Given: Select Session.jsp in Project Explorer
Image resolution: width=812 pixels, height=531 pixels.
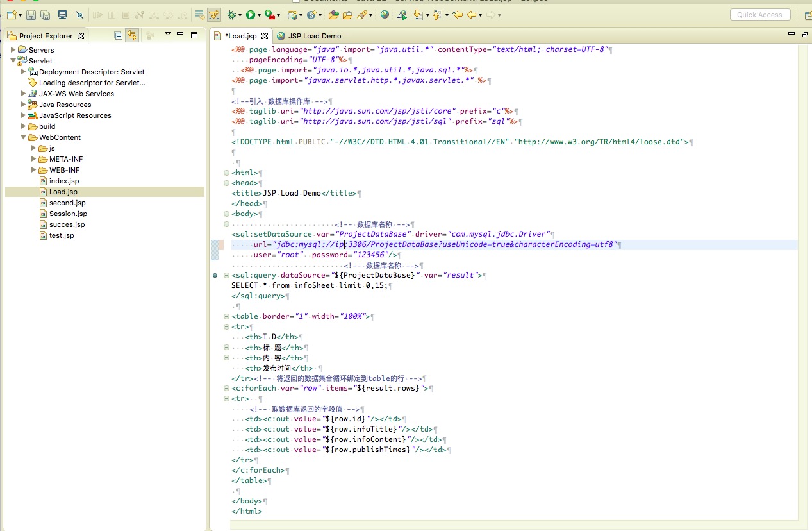Looking at the screenshot, I should (x=63, y=214).
